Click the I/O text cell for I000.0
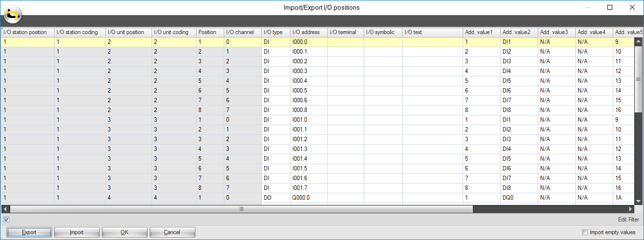The height and width of the screenshot is (240, 644). click(432, 42)
